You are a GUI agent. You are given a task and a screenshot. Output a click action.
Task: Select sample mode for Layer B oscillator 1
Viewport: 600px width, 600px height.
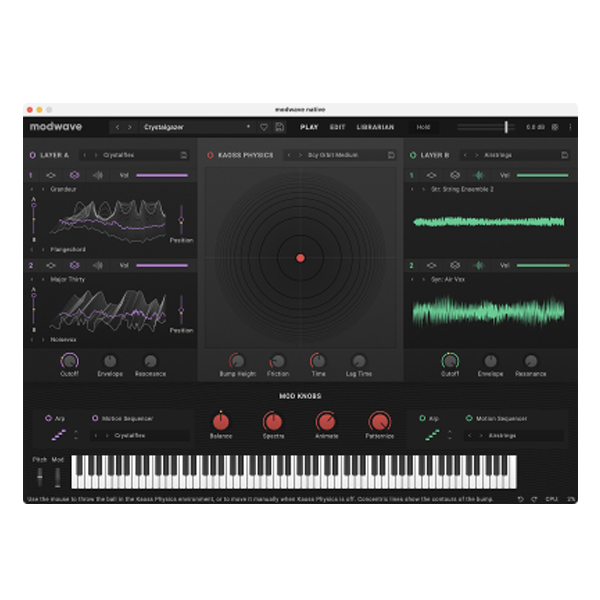pos(479,175)
